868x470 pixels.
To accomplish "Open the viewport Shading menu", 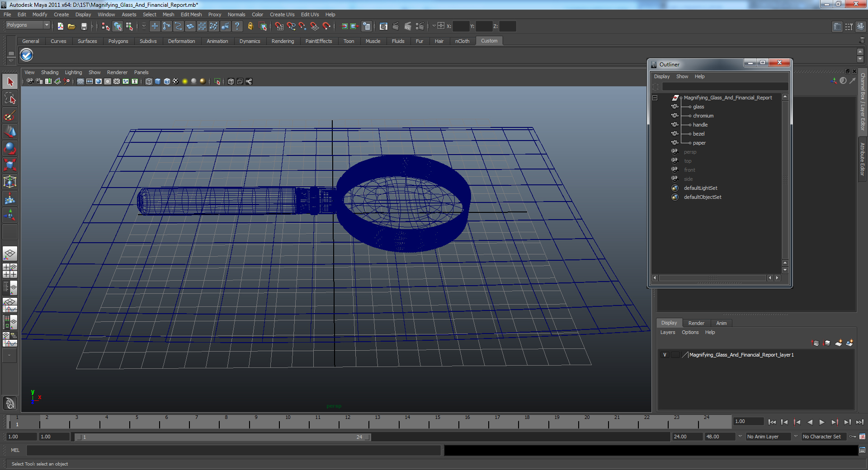I will [x=50, y=72].
